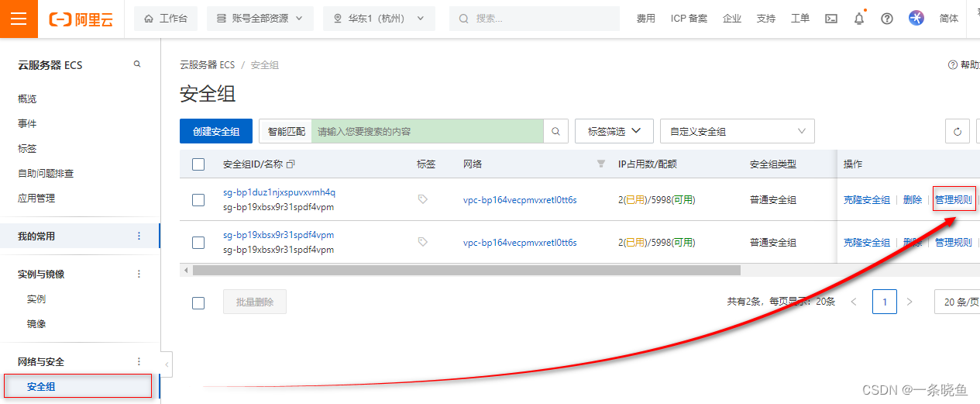Open 20 条/页 page size dropdown
Image resolution: width=980 pixels, height=404 pixels.
(958, 302)
